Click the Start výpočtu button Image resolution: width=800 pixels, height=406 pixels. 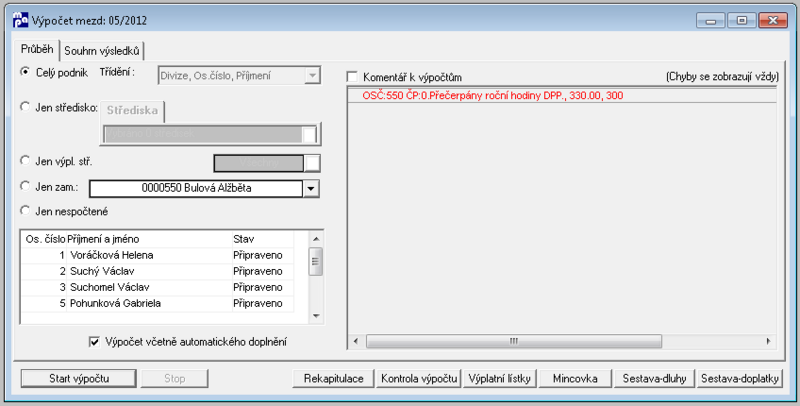(79, 378)
